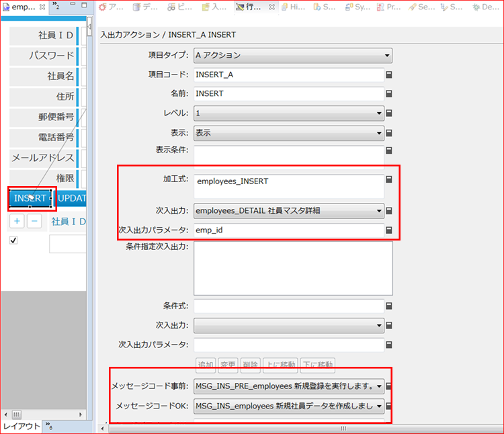This screenshot has width=504, height=434.
Task: Click the calculator icon beside 条件式 field
Action: pyautogui.click(x=388, y=306)
